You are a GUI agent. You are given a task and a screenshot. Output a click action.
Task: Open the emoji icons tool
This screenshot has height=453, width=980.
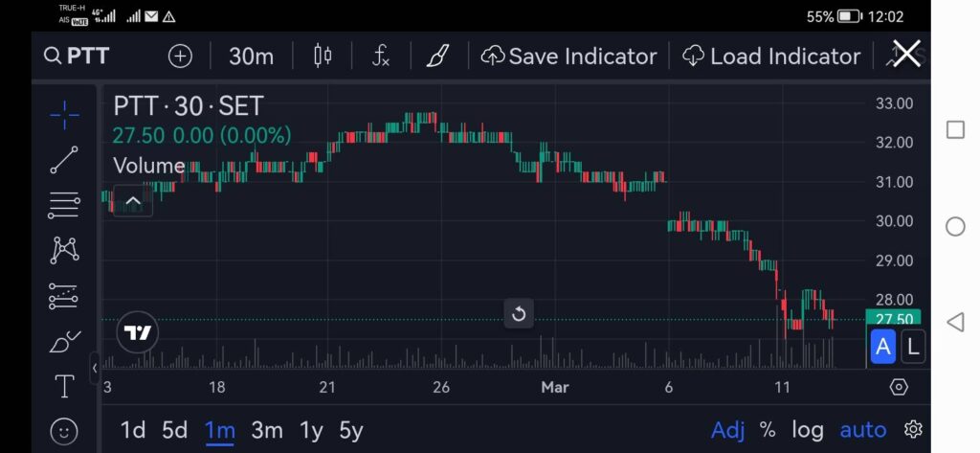coord(64,431)
